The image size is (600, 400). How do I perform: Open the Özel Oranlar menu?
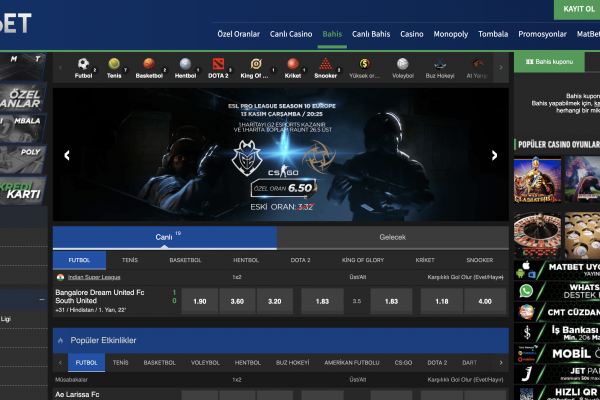238,34
